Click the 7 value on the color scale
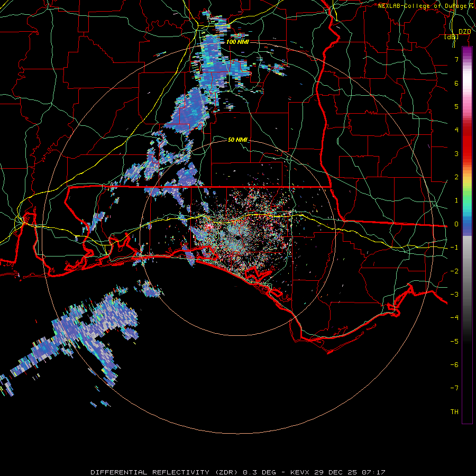The image size is (476, 476). click(x=456, y=59)
